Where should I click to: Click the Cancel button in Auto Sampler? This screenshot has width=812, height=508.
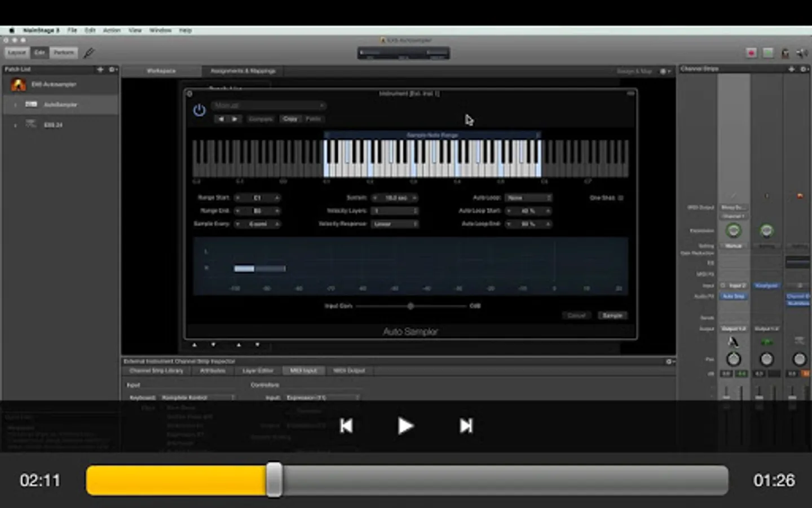point(576,316)
